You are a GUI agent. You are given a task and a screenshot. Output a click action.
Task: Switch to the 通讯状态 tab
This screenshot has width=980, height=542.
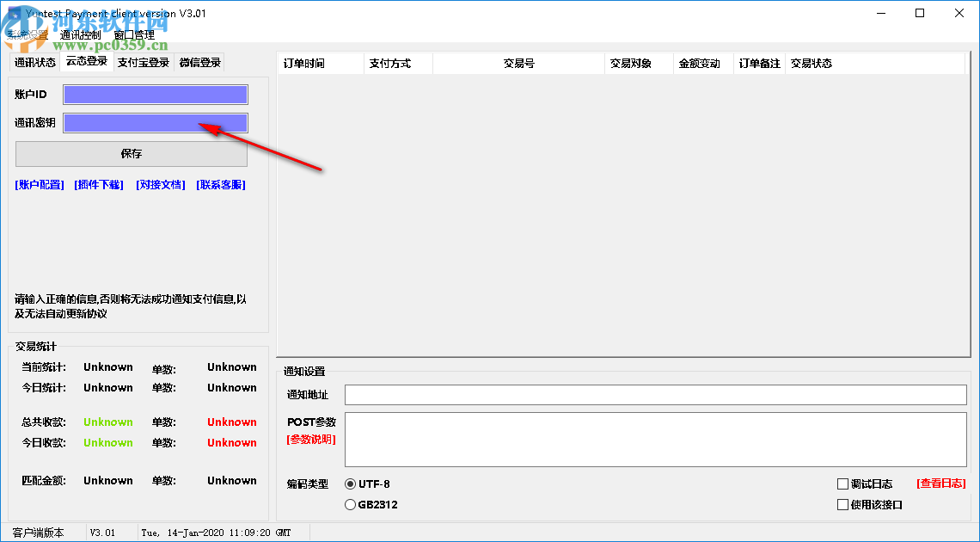(34, 62)
